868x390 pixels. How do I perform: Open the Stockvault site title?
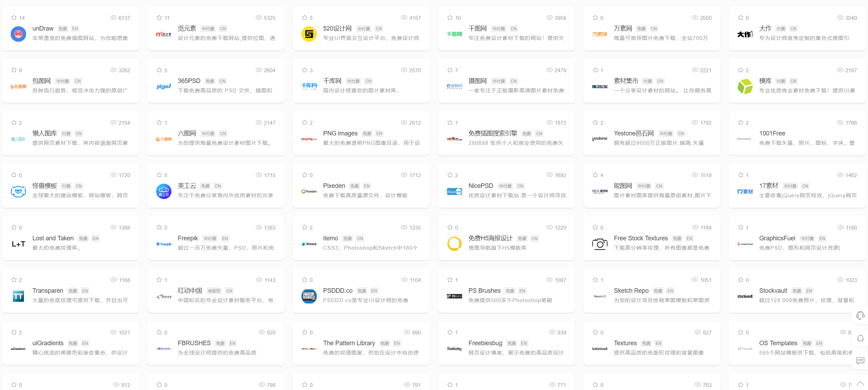pyautogui.click(x=773, y=291)
